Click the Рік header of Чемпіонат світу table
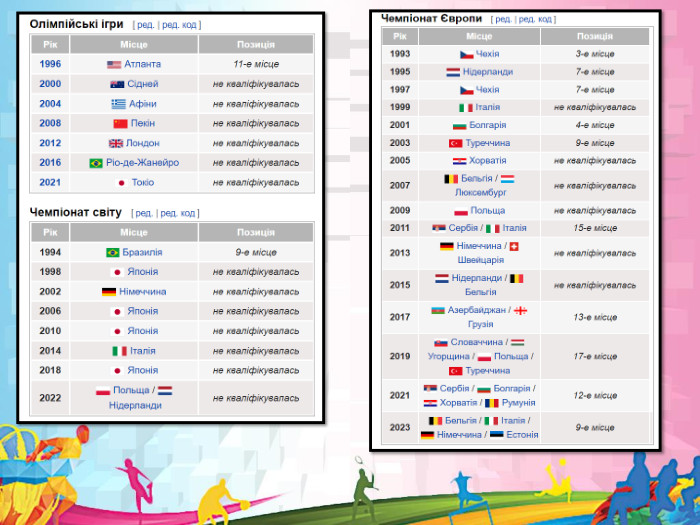This screenshot has height=525, width=700. [50, 233]
